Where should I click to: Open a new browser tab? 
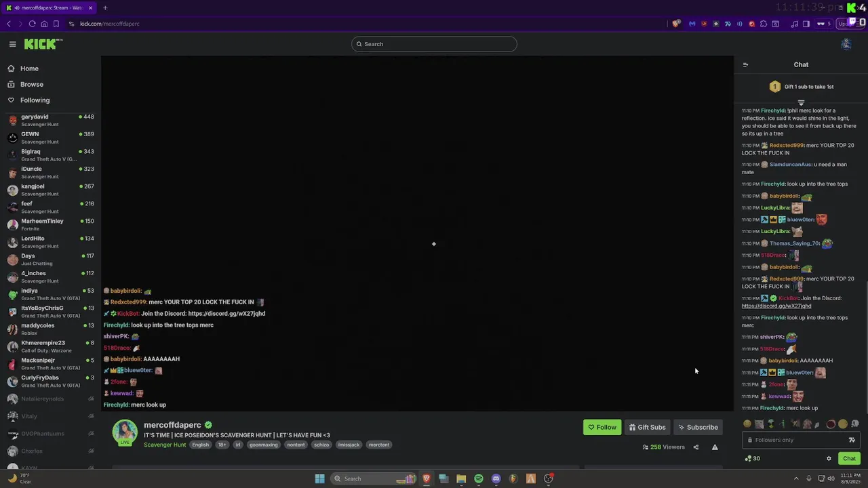point(105,8)
